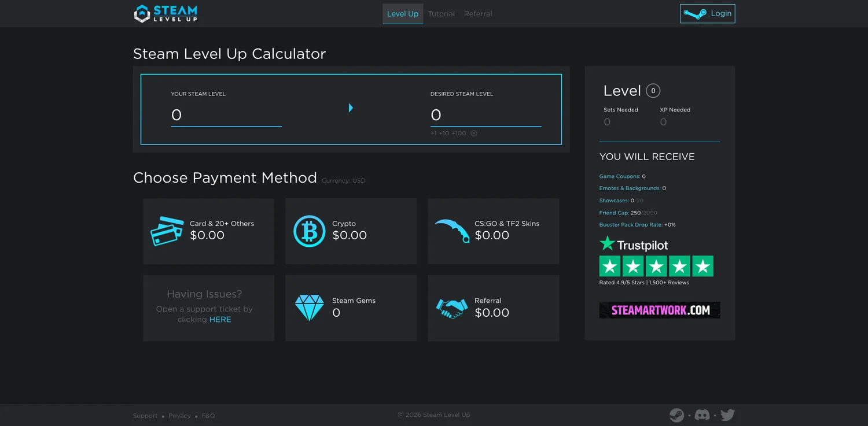Open the Tutorial tab
Screen dimensions: 868x426
(441, 14)
